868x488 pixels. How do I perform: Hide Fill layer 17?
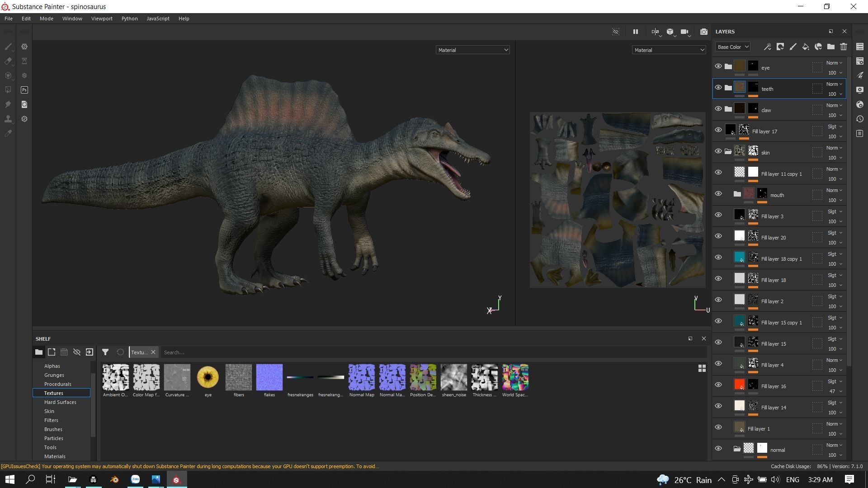click(x=718, y=130)
